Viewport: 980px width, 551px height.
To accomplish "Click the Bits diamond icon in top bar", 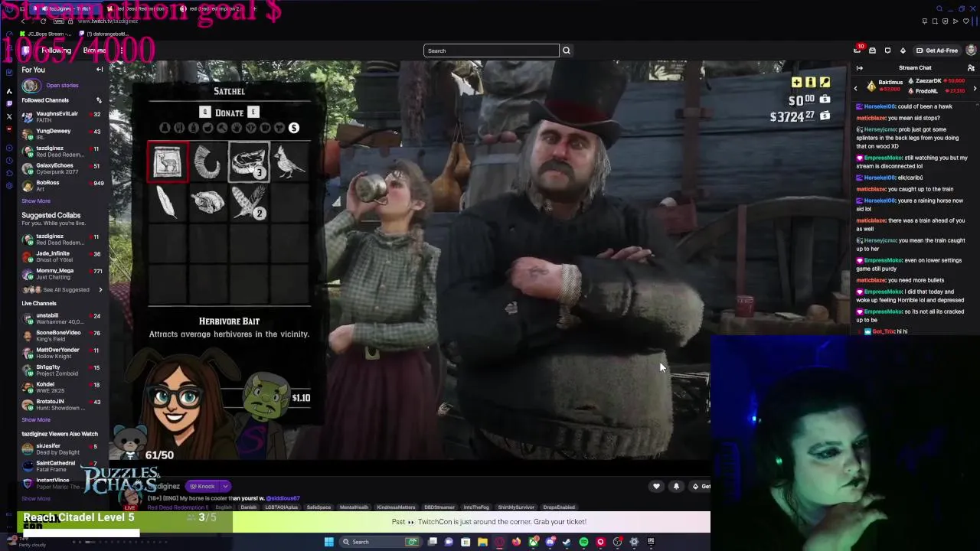I will [x=903, y=51].
